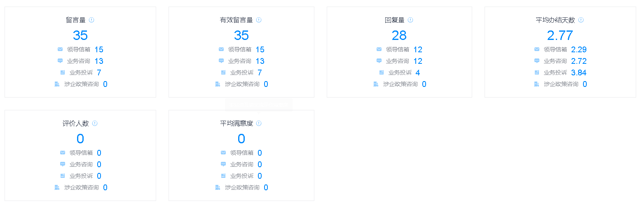Image resolution: width=644 pixels, height=203 pixels.
Task: Click 涉企政策咨询 label in 平均满意度 card
Action: point(242,187)
